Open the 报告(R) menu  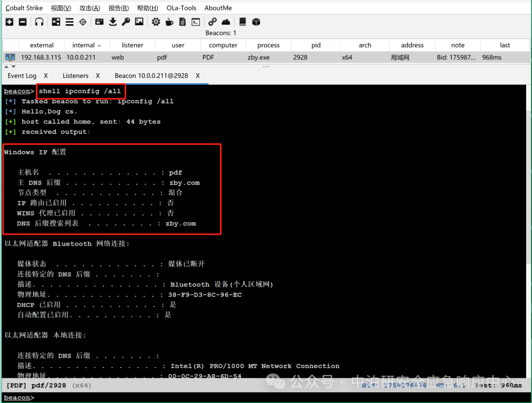(x=118, y=8)
